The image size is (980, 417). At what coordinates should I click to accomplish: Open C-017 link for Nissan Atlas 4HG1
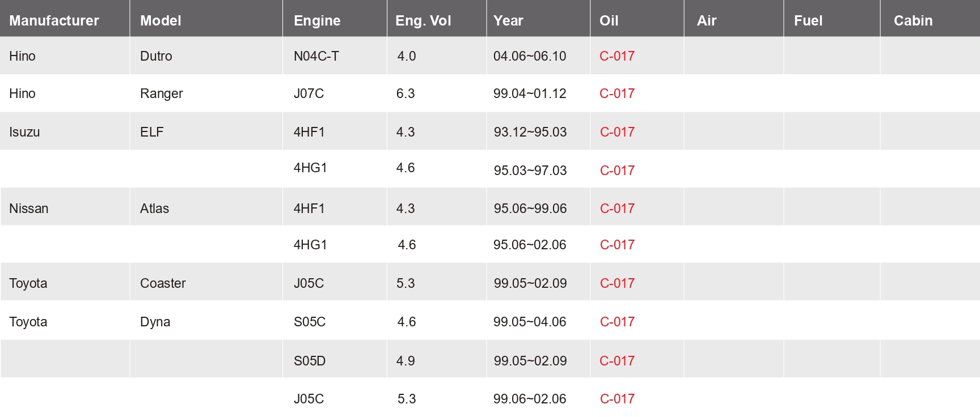(x=617, y=245)
